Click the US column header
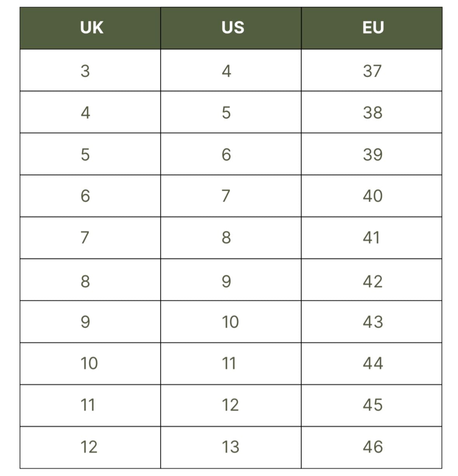 click(x=233, y=28)
